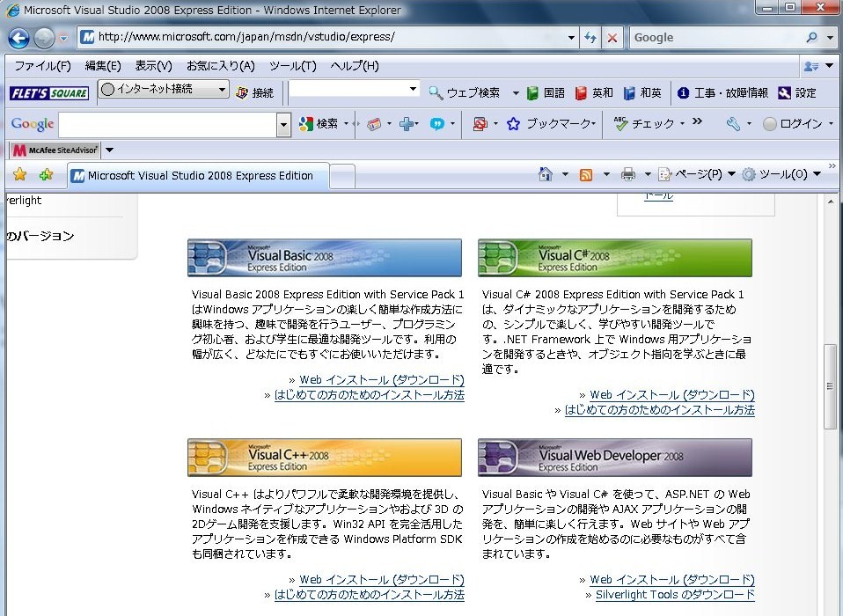Screen dimensions: 843x616
Task: Expand the Home button dropdown arrow
Action: click(565, 174)
